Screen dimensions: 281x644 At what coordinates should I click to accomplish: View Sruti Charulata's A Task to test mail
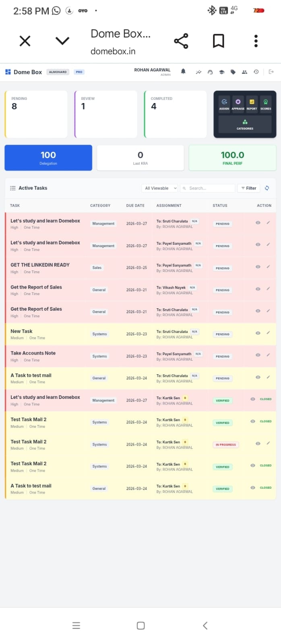pyautogui.click(x=258, y=377)
